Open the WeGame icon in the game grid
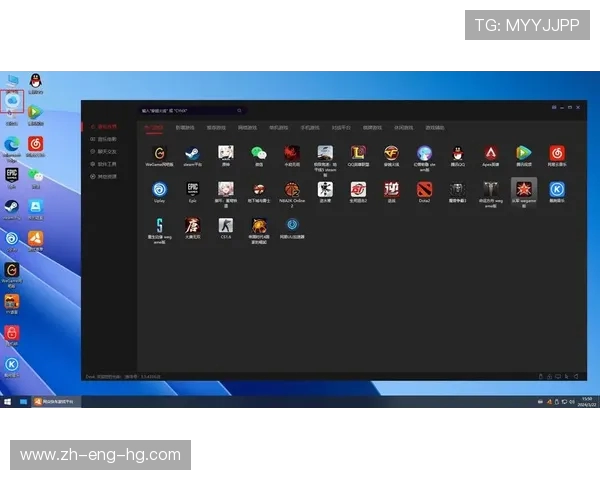This screenshot has height=480, width=600. point(159,153)
